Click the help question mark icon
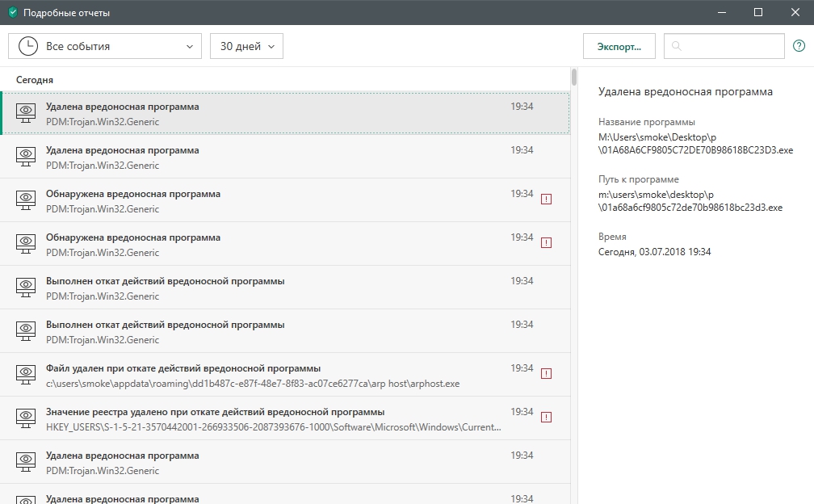Image resolution: width=814 pixels, height=504 pixels. 799,46
